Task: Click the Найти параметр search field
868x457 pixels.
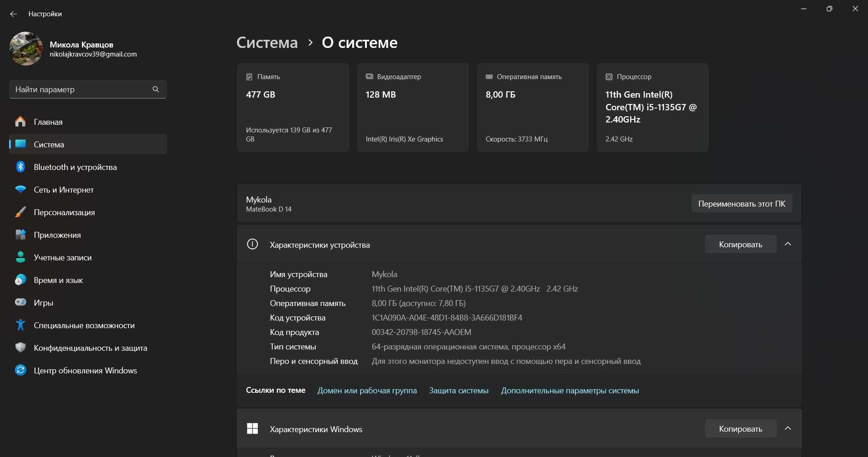Action: (88, 89)
